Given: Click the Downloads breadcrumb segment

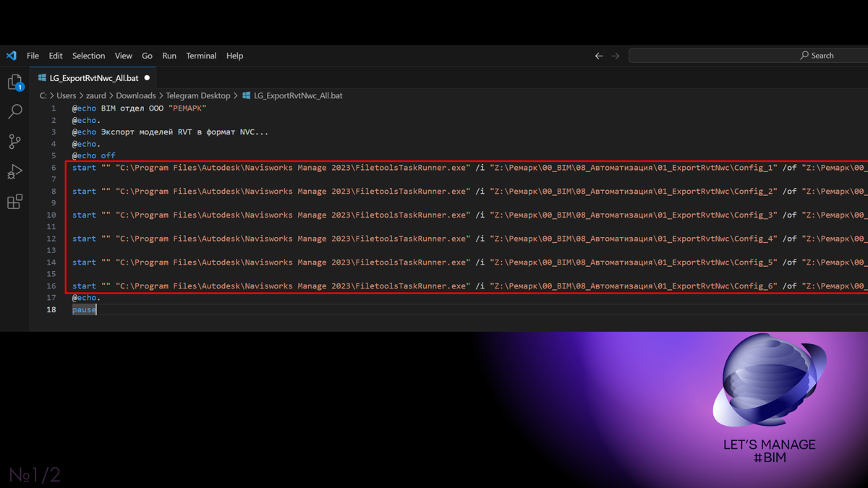Looking at the screenshot, I should 136,95.
